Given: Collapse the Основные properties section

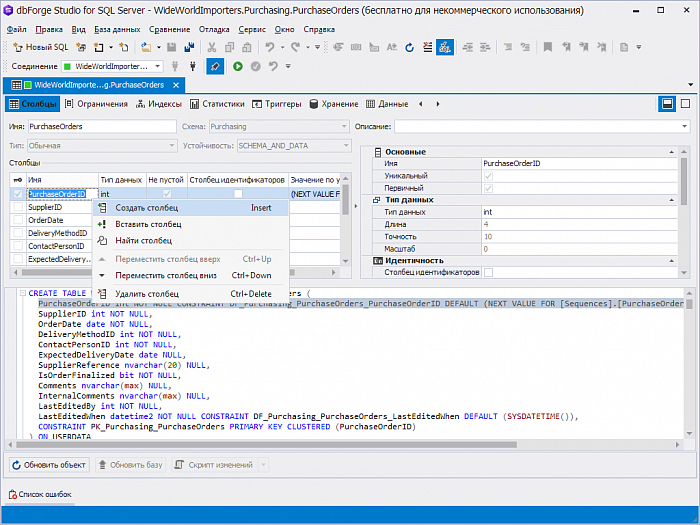Looking at the screenshot, I should [x=672, y=152].
